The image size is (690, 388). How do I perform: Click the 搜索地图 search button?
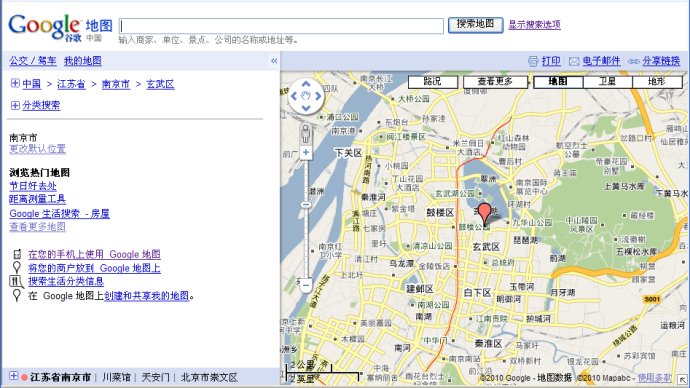(x=475, y=25)
